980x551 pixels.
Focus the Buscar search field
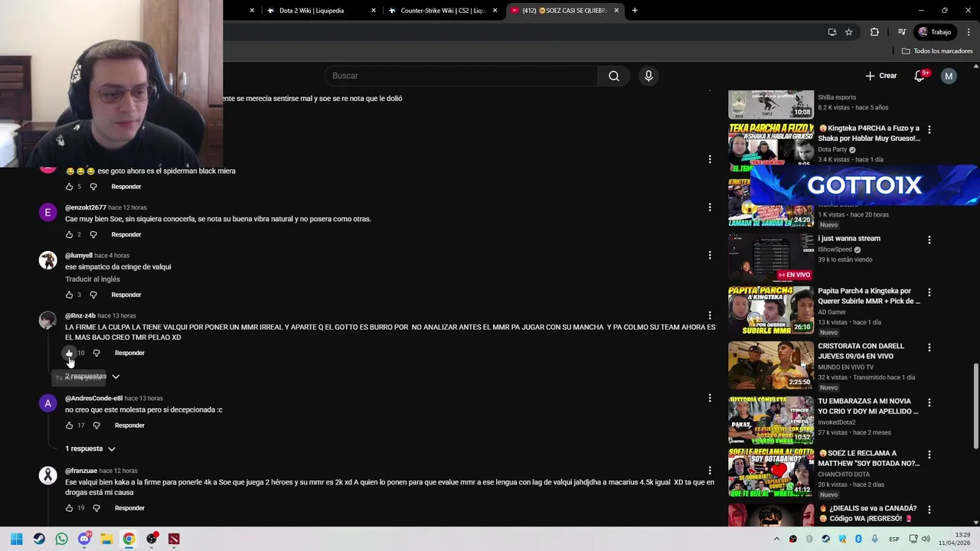pyautogui.click(x=462, y=76)
